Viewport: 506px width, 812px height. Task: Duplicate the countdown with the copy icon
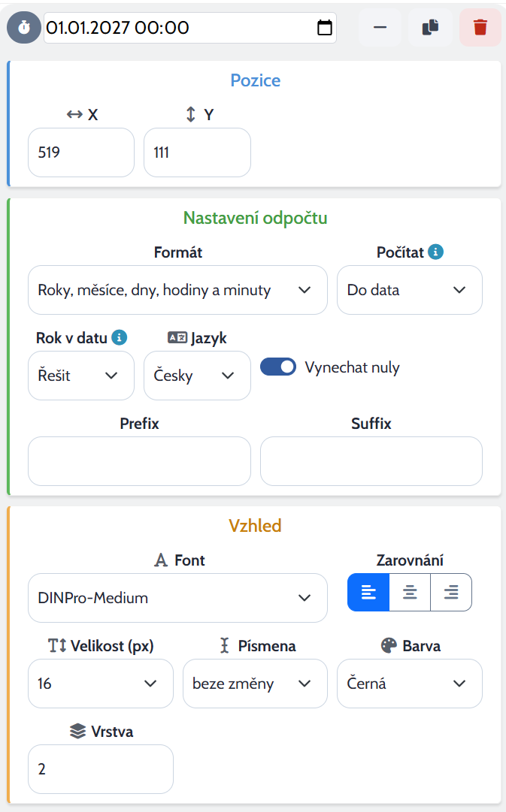click(430, 28)
